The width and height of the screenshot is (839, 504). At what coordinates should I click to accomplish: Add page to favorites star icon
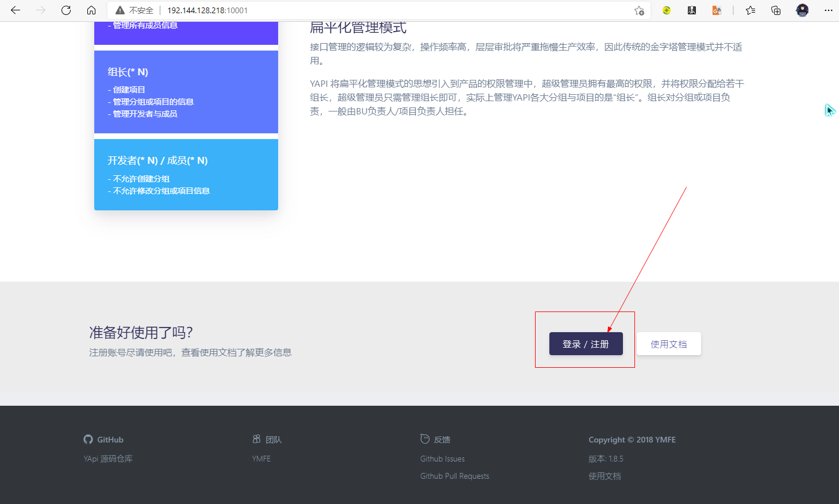pyautogui.click(x=639, y=10)
